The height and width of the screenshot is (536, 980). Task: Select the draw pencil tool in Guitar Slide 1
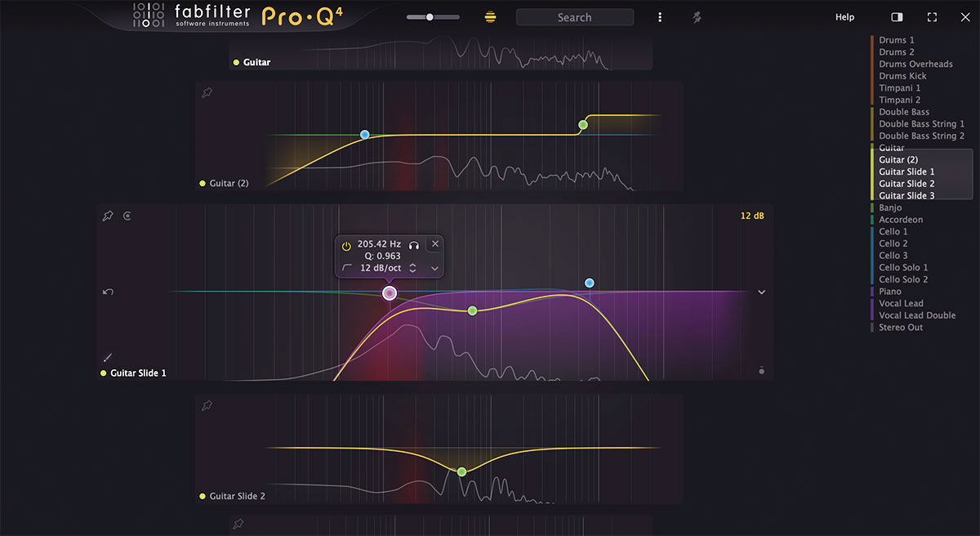(107, 357)
